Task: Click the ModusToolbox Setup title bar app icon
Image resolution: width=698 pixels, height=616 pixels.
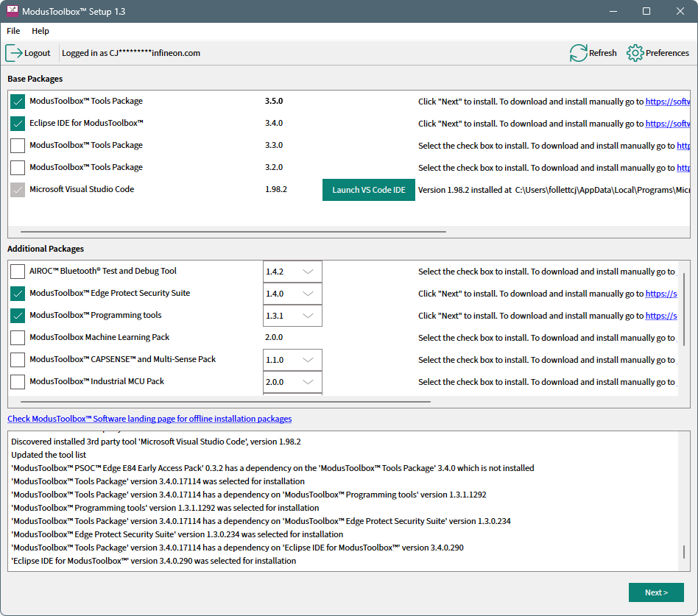Action: click(12, 11)
